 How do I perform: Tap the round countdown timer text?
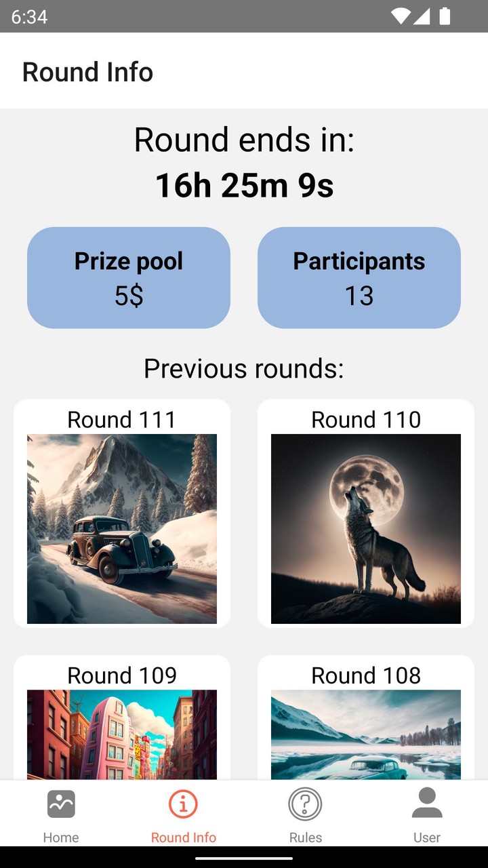click(244, 185)
